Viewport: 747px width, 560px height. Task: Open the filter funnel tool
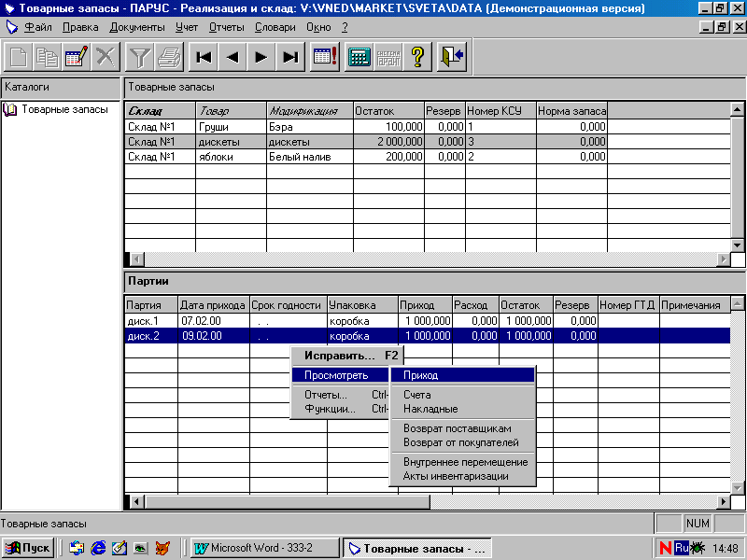pyautogui.click(x=139, y=57)
